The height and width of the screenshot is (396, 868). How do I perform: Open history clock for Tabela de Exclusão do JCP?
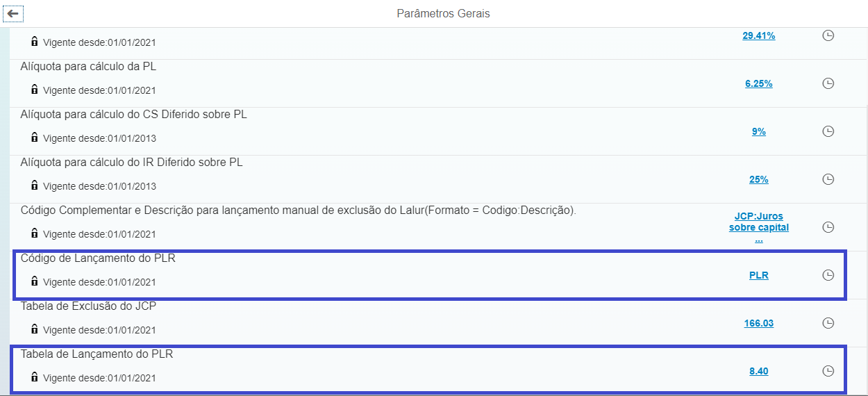coord(828,323)
